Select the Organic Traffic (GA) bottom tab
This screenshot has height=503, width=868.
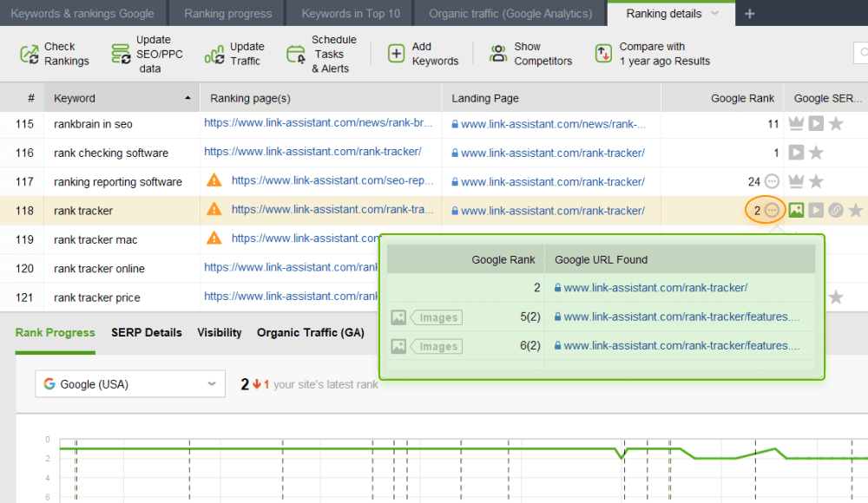311,332
